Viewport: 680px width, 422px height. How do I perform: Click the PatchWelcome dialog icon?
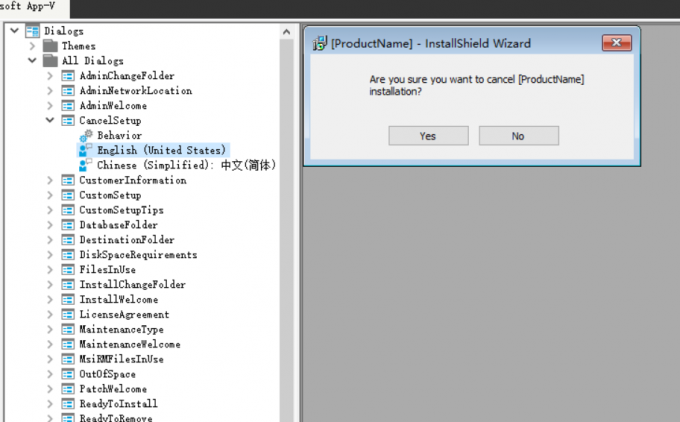[68, 389]
